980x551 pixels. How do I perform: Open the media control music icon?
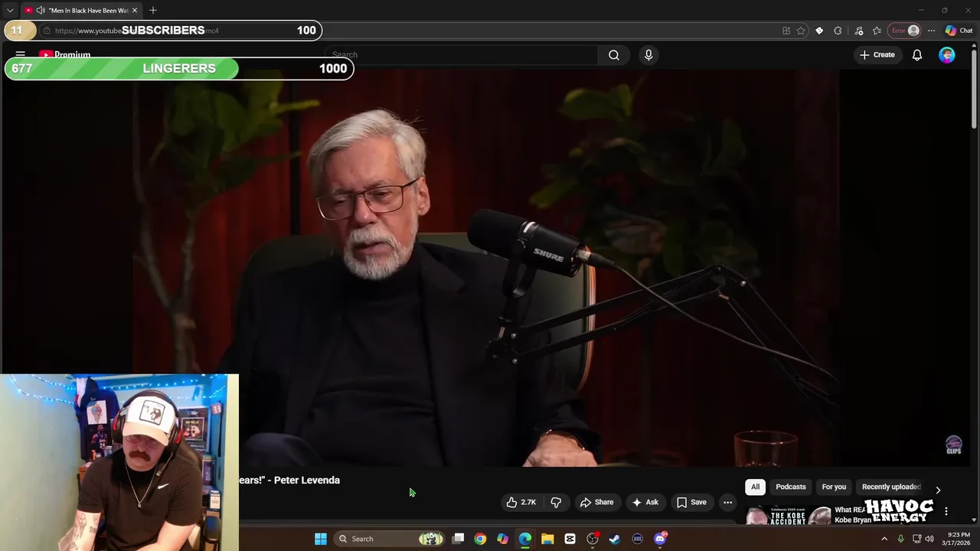point(859,31)
